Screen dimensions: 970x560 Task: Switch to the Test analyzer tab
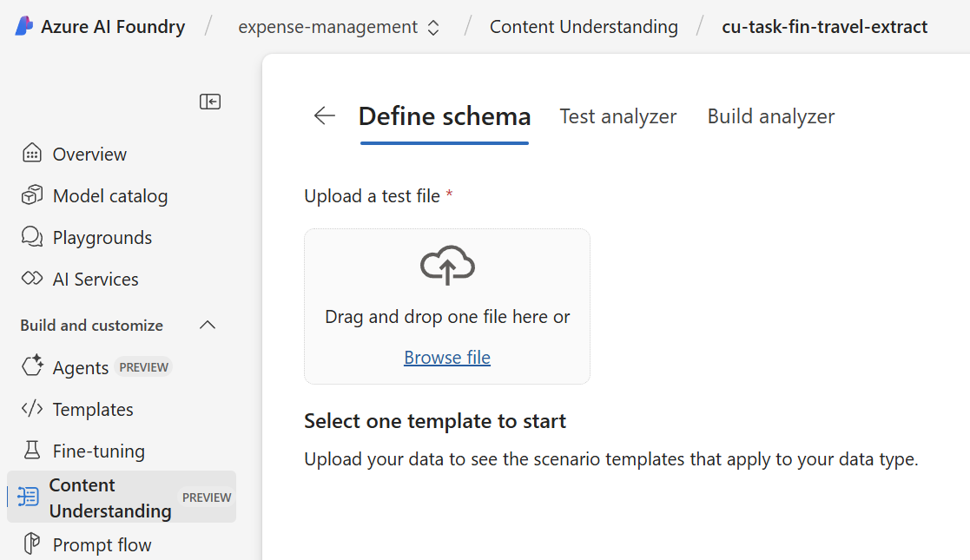(618, 116)
